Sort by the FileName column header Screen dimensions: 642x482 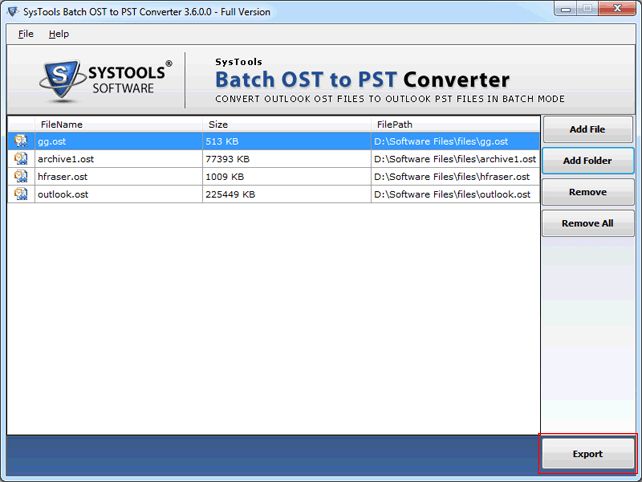119,124
